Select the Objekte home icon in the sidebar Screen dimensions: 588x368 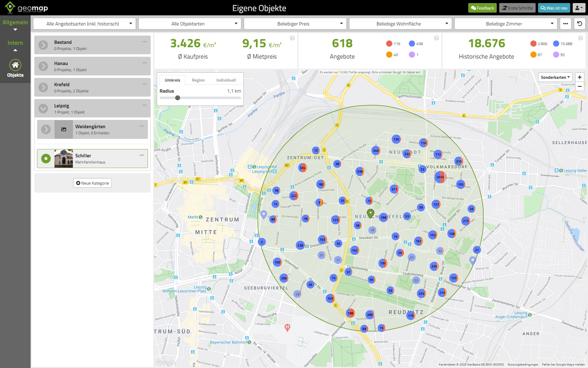click(x=15, y=65)
